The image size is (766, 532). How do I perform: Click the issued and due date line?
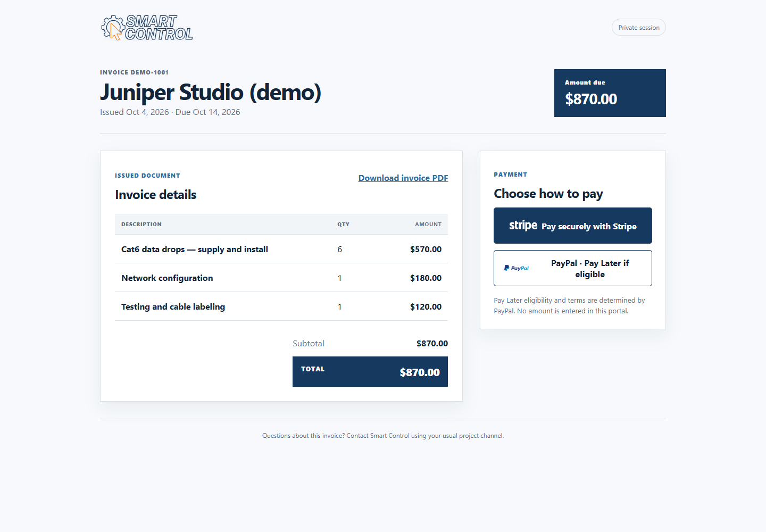[170, 112]
